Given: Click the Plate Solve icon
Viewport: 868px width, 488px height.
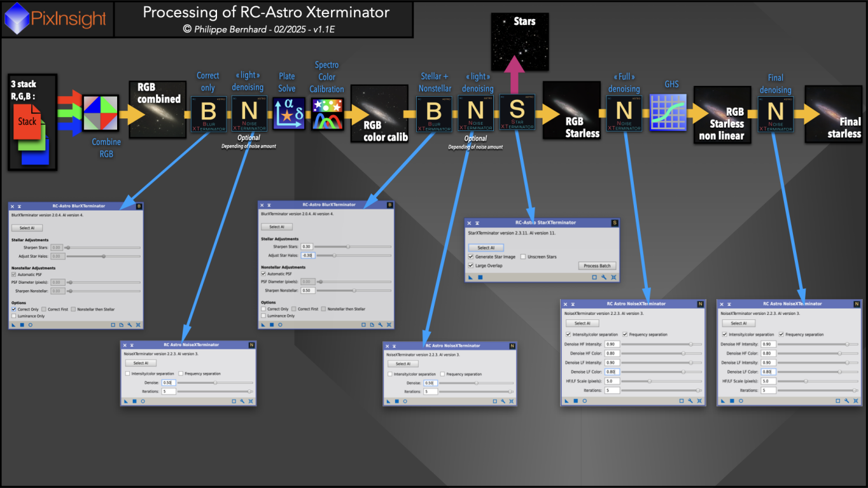Looking at the screenshot, I should 289,113.
